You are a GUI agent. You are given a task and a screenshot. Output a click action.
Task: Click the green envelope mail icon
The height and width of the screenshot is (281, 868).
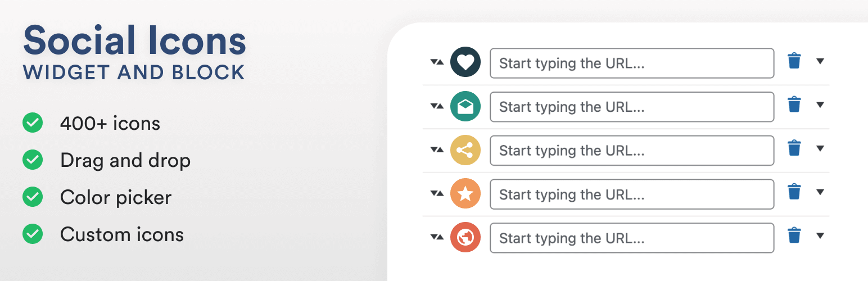click(x=465, y=106)
